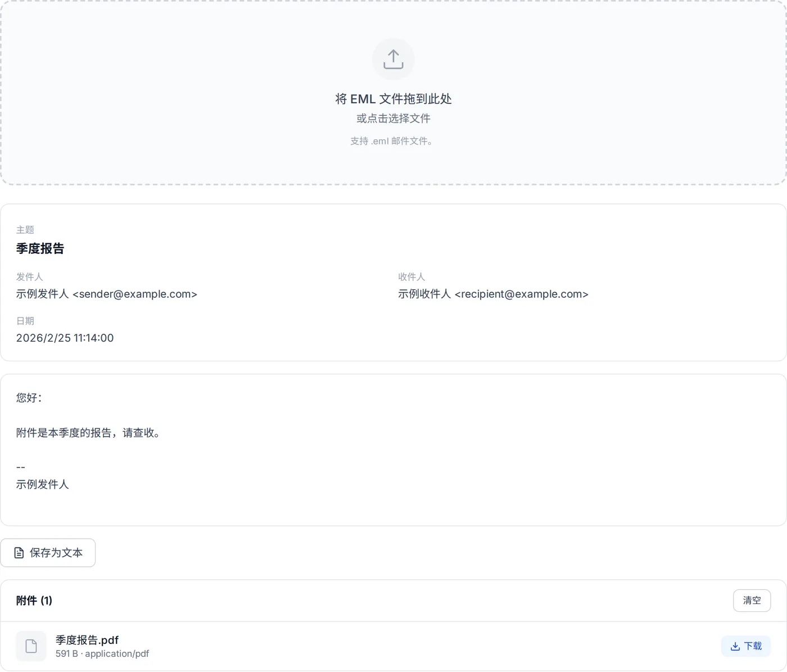Click the date value 2026/2/25 11:14:00
787x672 pixels.
65,338
